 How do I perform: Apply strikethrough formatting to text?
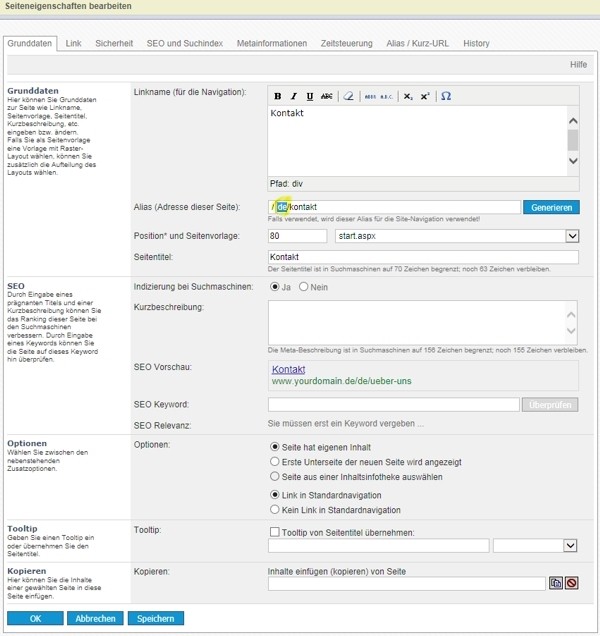(x=326, y=96)
